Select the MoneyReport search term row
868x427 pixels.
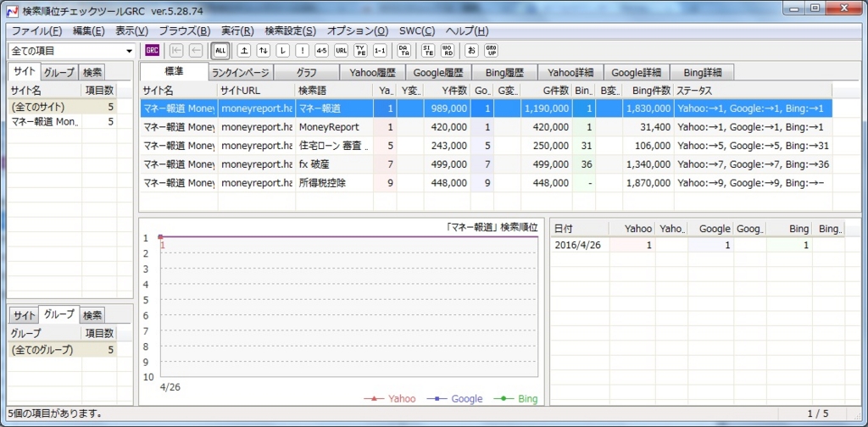[486, 127]
